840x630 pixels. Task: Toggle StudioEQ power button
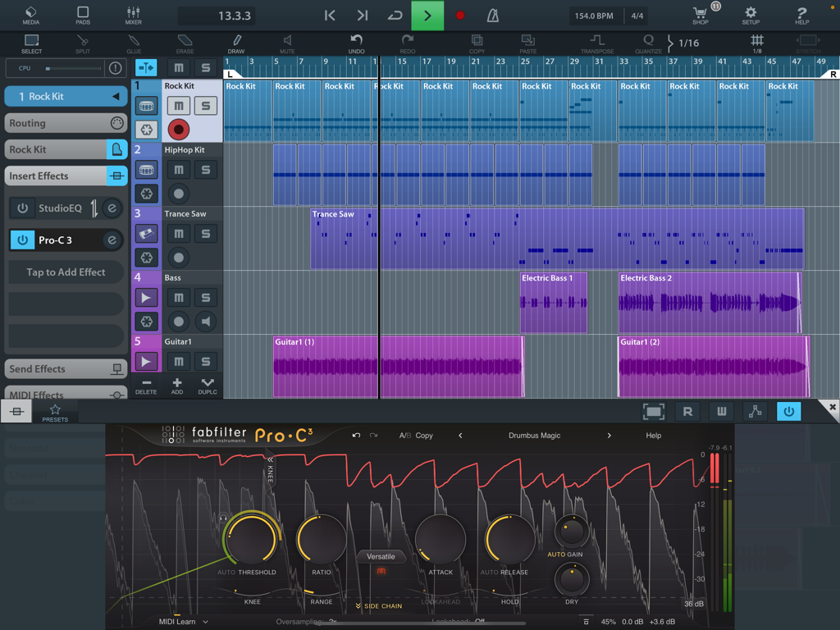(x=22, y=208)
